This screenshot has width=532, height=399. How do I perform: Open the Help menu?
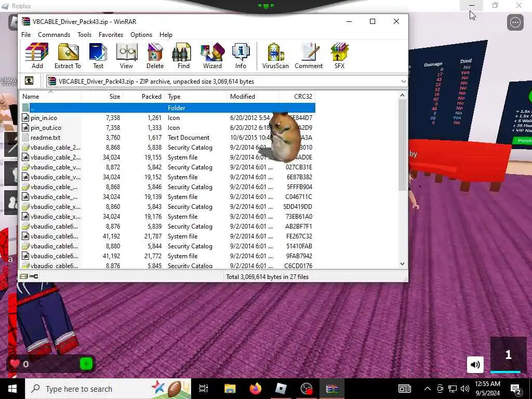(x=166, y=35)
